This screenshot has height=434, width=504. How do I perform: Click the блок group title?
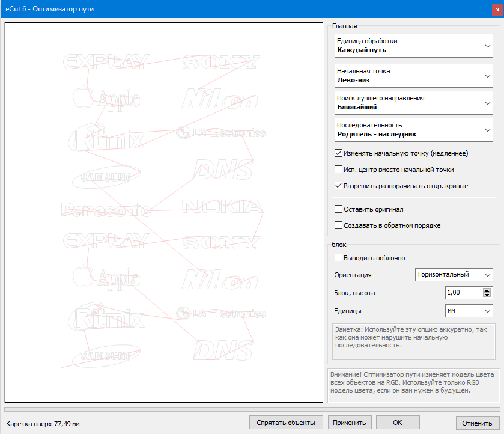(x=339, y=245)
